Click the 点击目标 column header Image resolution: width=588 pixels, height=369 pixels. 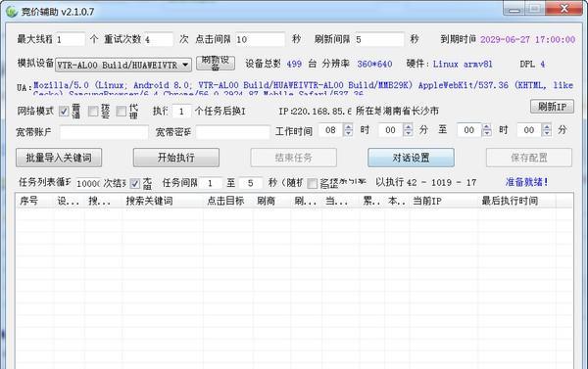[228, 201]
